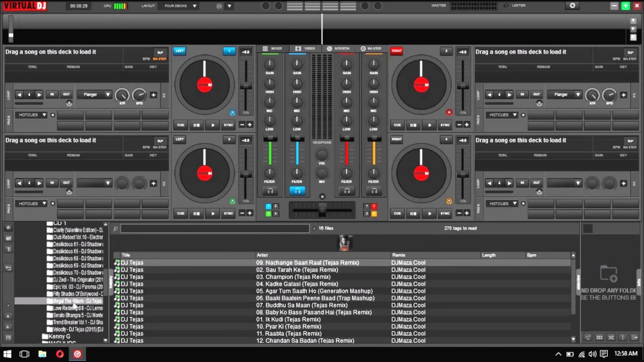Toggle deck 3 LEFT crossfader assign
The image size is (644, 362).
pyautogui.click(x=180, y=139)
